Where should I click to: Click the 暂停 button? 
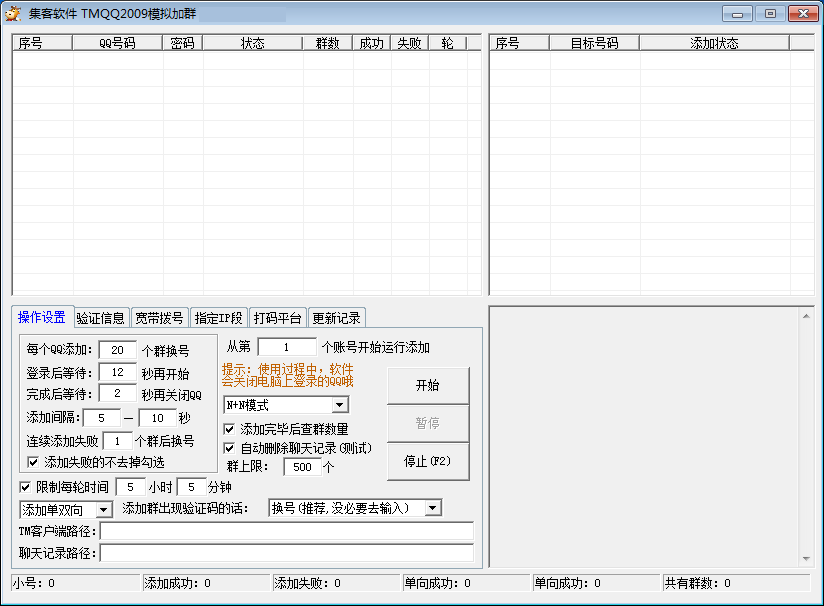click(428, 423)
